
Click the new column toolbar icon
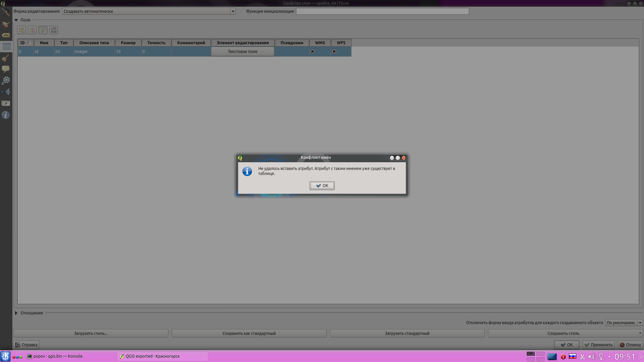(21, 30)
